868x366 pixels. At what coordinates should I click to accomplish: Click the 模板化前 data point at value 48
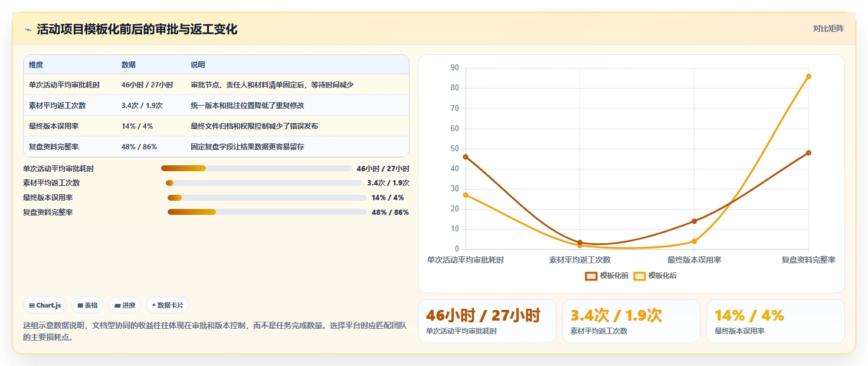(808, 153)
